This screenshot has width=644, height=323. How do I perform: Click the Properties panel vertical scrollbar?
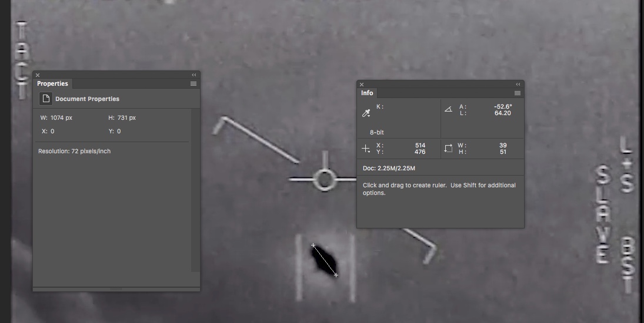(x=195, y=189)
